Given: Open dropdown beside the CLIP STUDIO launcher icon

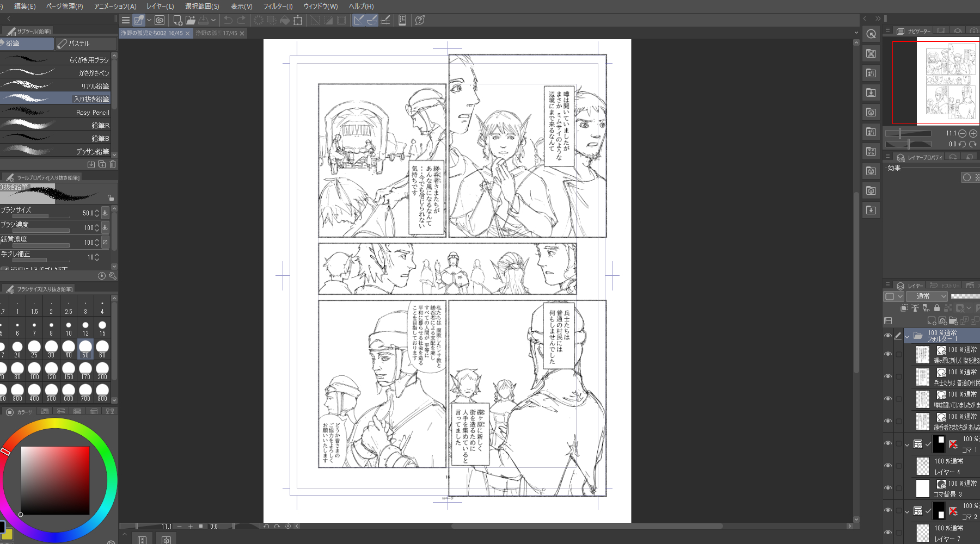Looking at the screenshot, I should 149,20.
